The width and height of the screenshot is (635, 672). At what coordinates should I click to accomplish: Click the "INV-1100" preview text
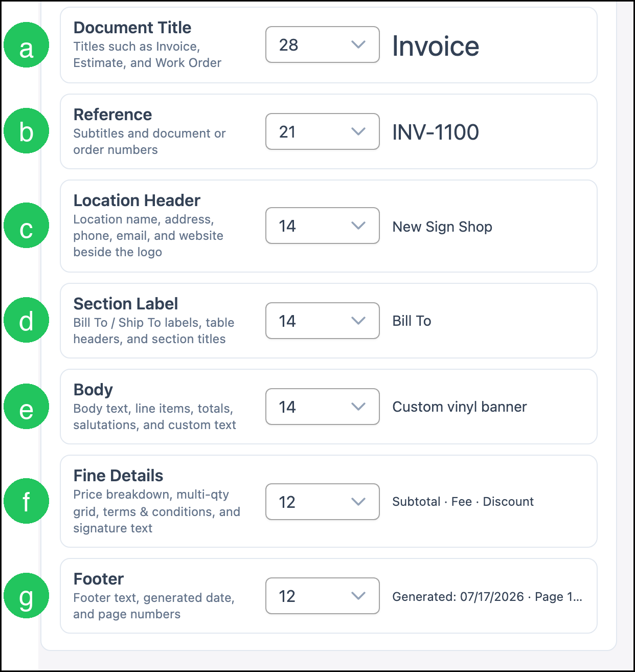pyautogui.click(x=436, y=132)
